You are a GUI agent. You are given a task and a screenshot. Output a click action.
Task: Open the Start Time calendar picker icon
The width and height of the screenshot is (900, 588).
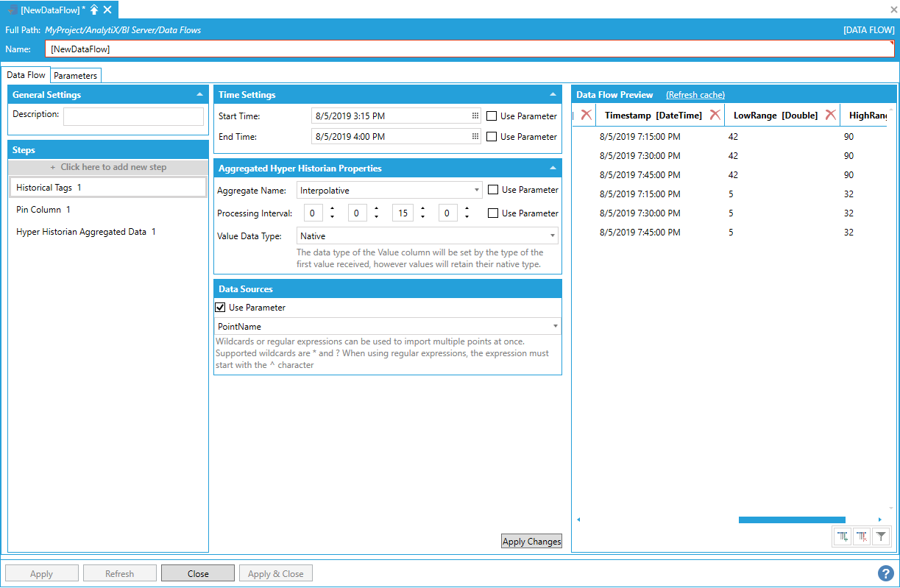tap(475, 116)
